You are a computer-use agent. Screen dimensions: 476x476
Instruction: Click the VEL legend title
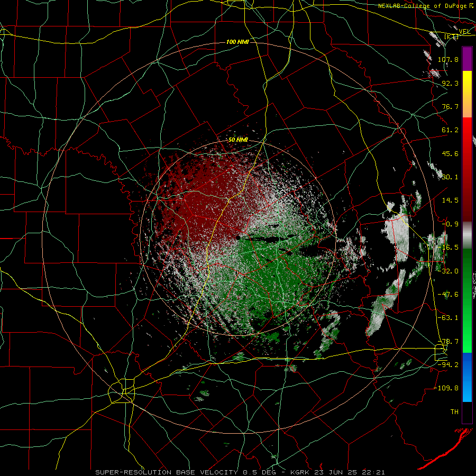[464, 32]
